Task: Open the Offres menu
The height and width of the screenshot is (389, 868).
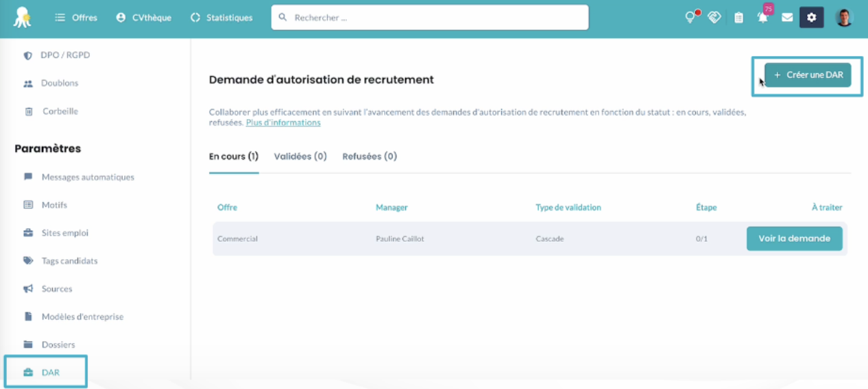Action: (x=76, y=18)
